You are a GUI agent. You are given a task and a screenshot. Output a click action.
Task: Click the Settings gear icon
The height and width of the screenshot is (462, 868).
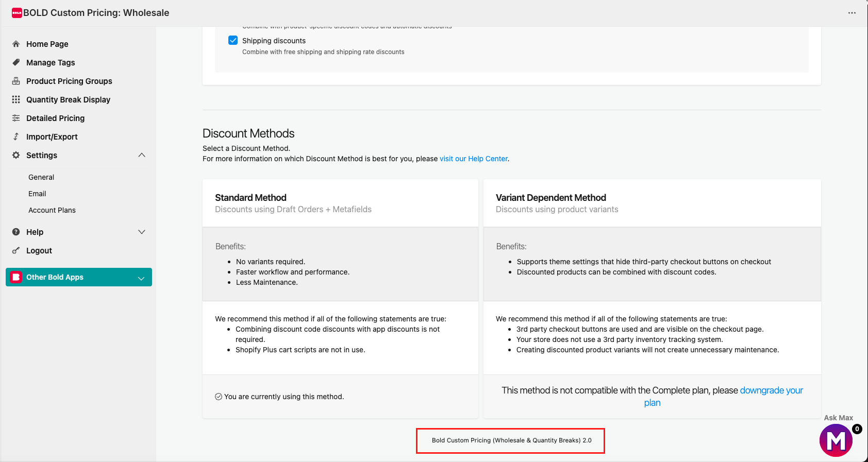tap(16, 155)
